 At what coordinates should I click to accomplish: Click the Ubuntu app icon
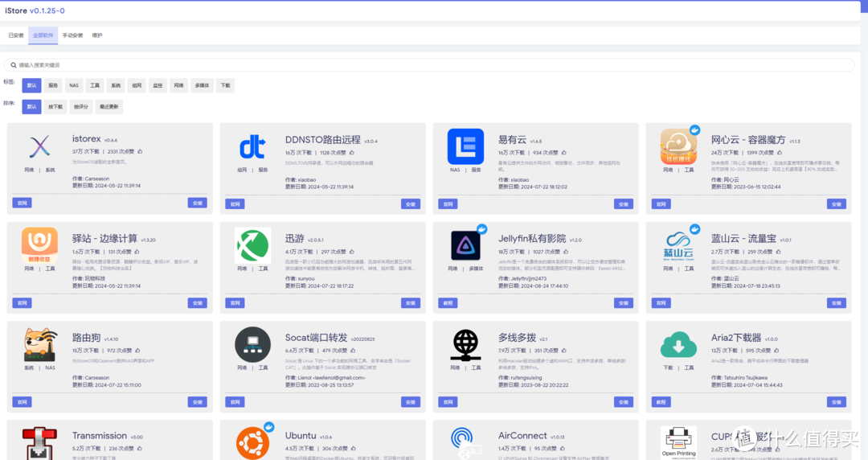pos(252,443)
